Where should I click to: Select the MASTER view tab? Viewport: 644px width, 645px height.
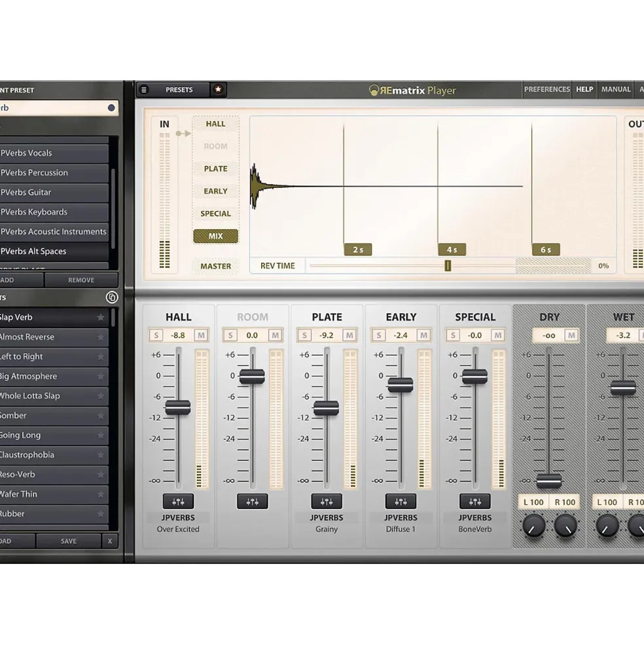click(x=215, y=266)
